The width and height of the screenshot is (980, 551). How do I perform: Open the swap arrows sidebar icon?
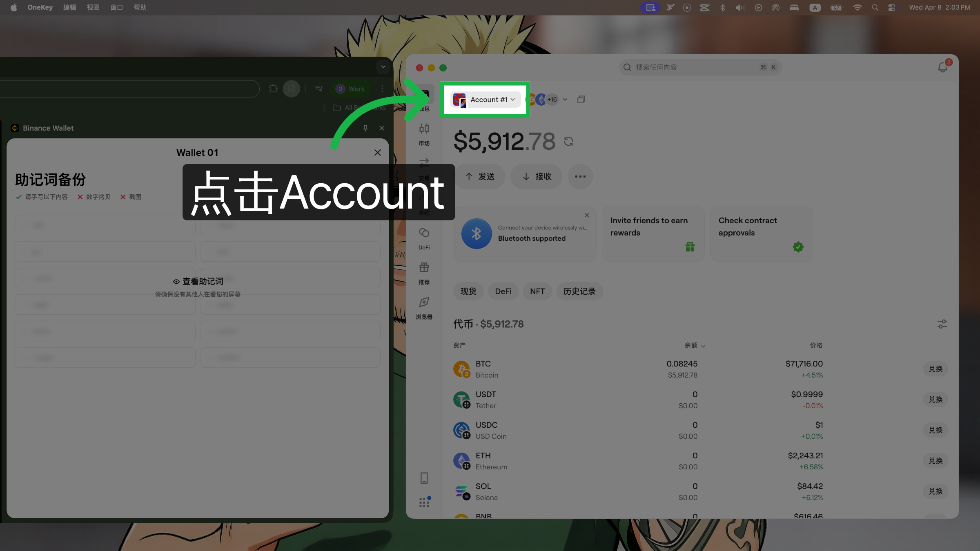[x=424, y=163]
